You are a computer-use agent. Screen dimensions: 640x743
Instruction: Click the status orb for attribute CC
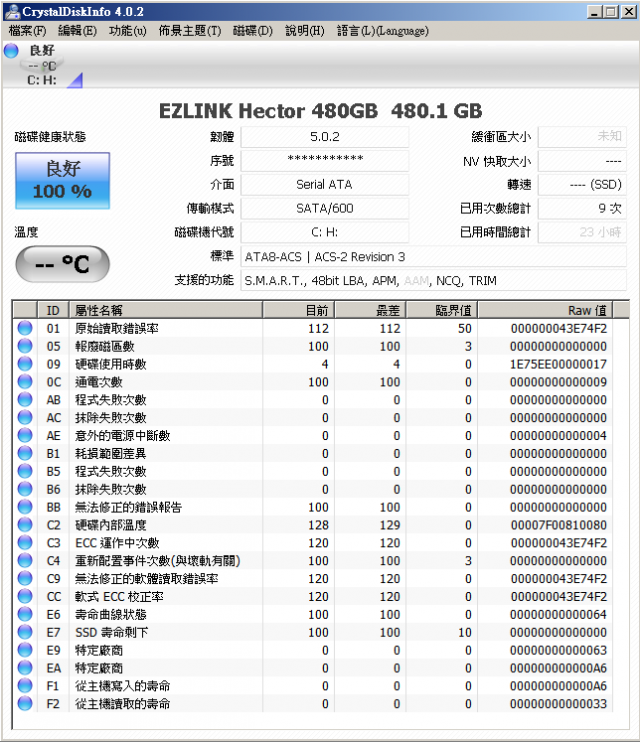(x=25, y=596)
